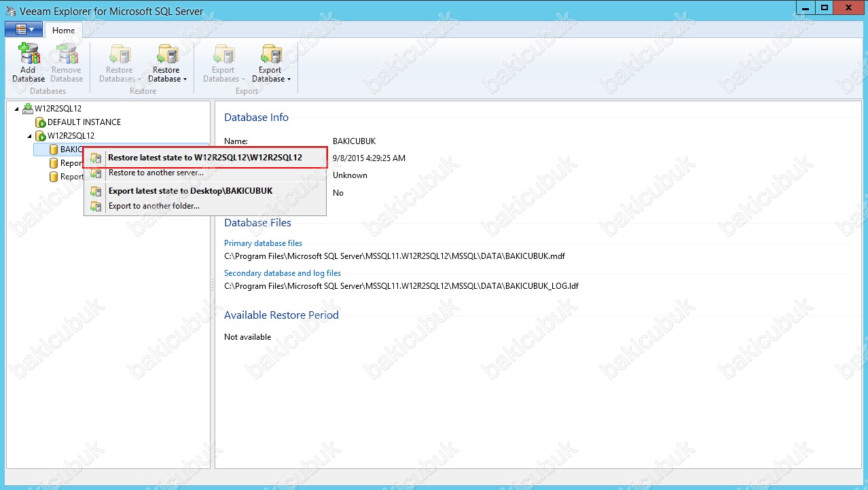Screen dimensions: 868x490
Task: Click the BAKICUBUK.mdf file path
Action: [395, 256]
